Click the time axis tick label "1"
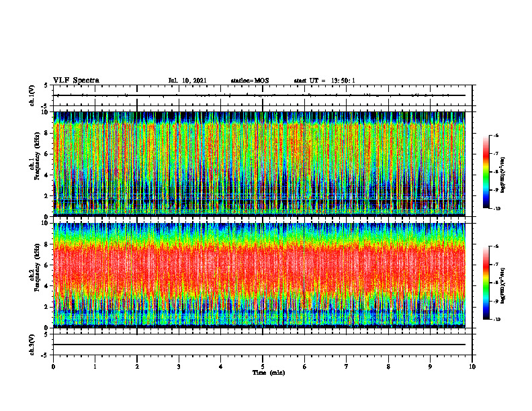Image resolution: width=532 pixels, height=411 pixels. 95,367
